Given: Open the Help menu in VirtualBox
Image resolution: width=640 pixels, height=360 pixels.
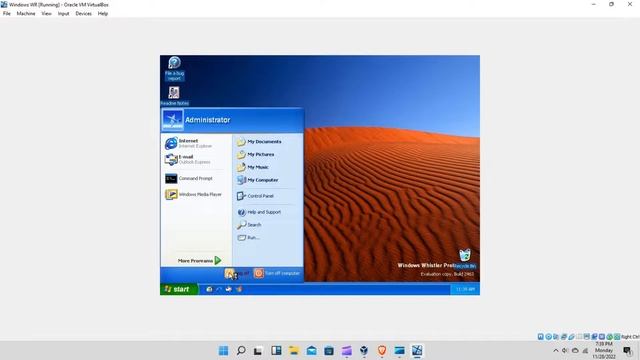Looking at the screenshot, I should click(x=102, y=13).
